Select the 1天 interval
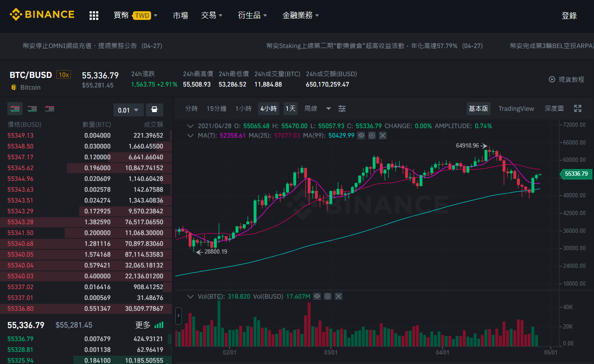This screenshot has width=594, height=364. [x=291, y=109]
